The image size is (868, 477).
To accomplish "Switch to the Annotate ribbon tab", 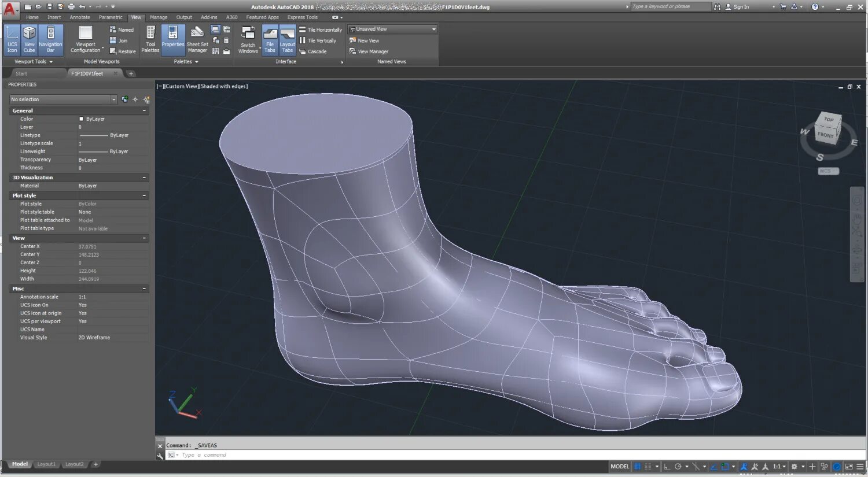I will (x=80, y=17).
